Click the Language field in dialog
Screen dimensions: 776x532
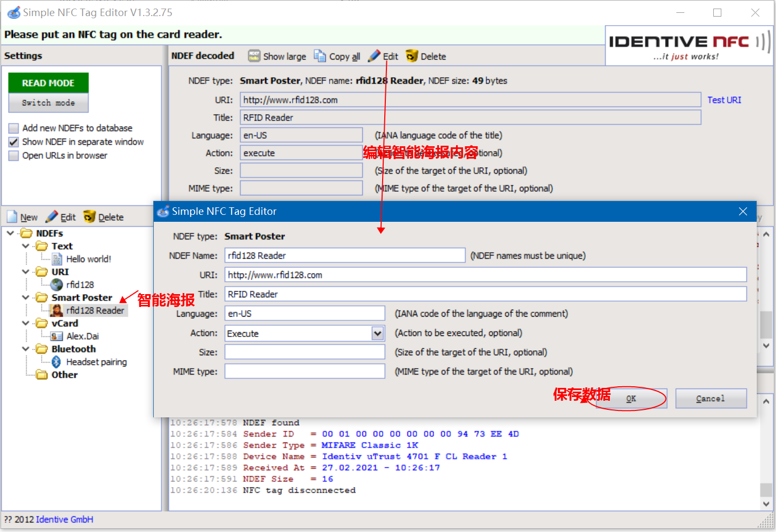click(304, 313)
